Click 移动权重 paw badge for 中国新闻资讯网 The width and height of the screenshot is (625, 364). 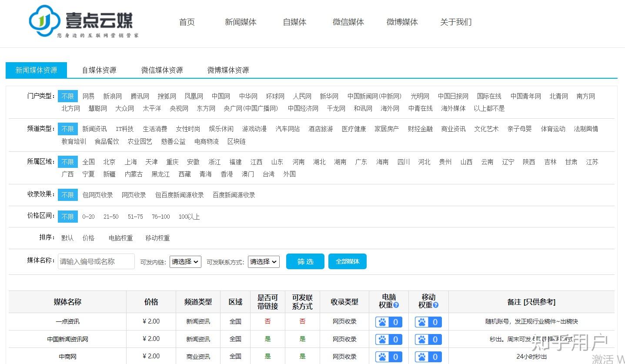click(428, 340)
